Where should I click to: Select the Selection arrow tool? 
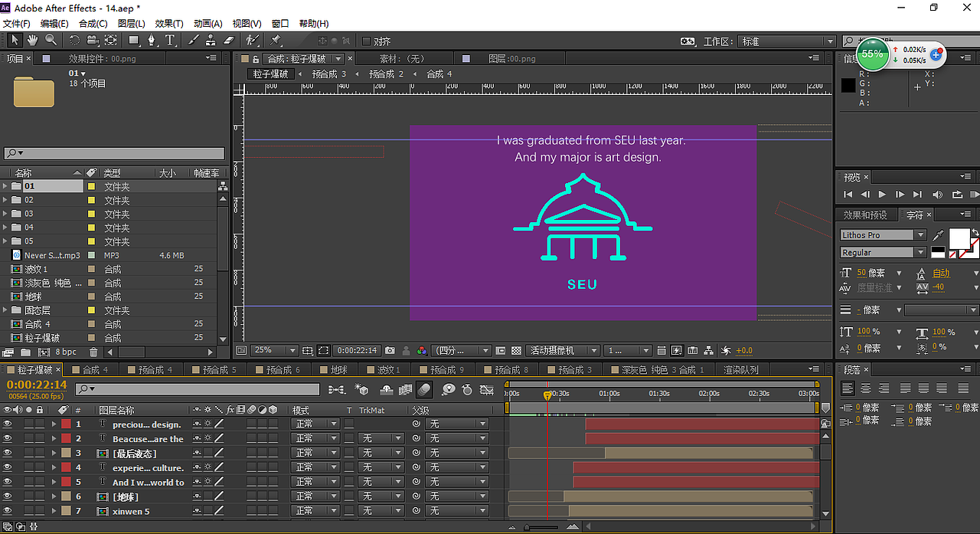click(15, 41)
